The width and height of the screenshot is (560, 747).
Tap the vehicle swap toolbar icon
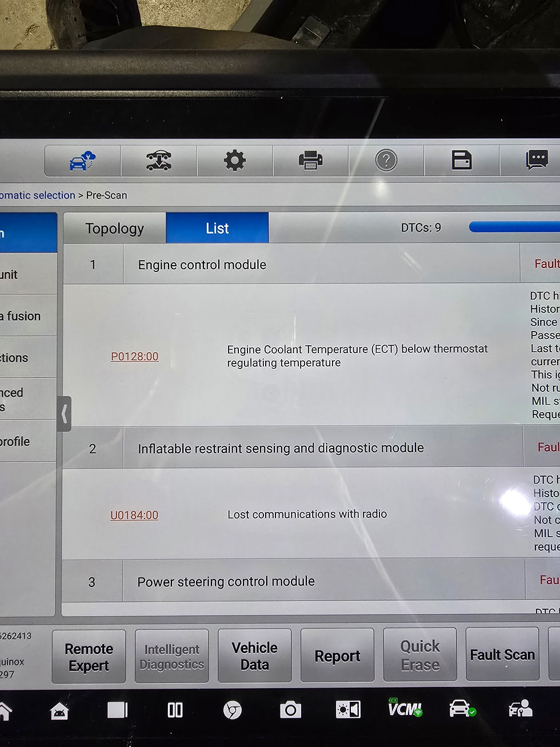(x=159, y=161)
